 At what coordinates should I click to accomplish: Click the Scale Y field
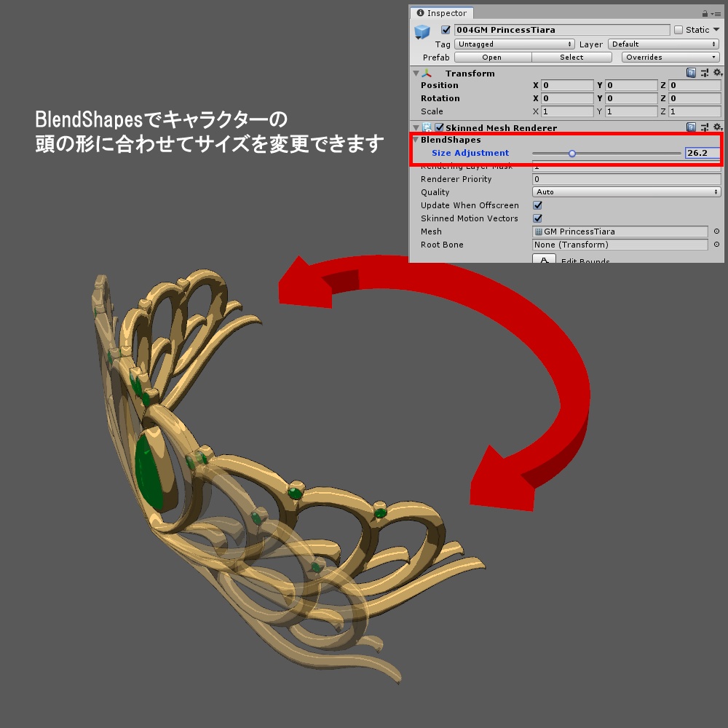point(631,111)
